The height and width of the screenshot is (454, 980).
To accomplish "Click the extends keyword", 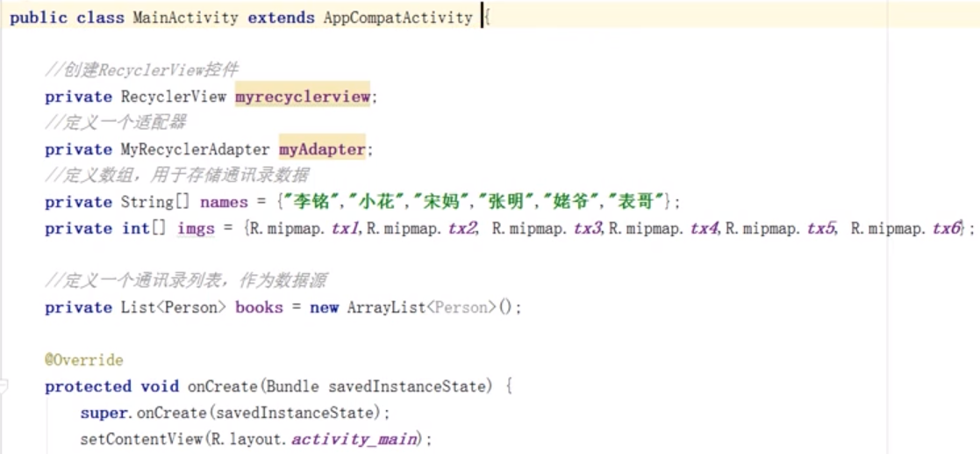I will pos(281,18).
